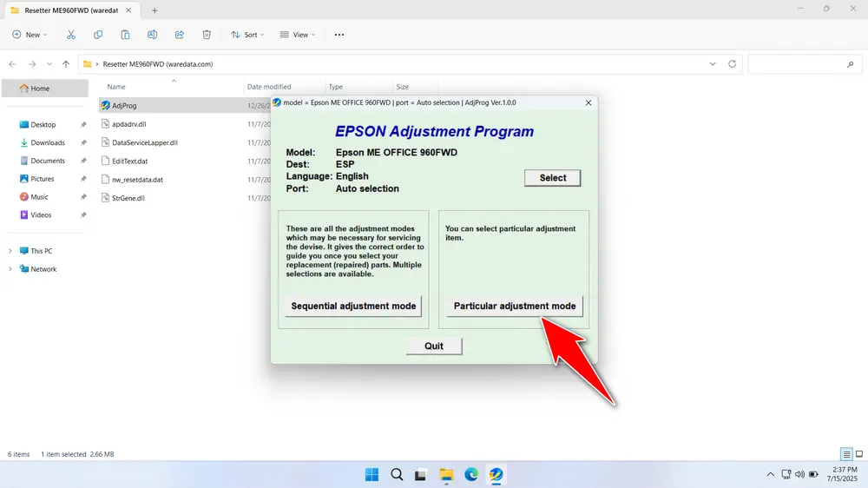Click the Delete trash icon in toolbar
This screenshot has width=868, height=488.
pyautogui.click(x=207, y=35)
